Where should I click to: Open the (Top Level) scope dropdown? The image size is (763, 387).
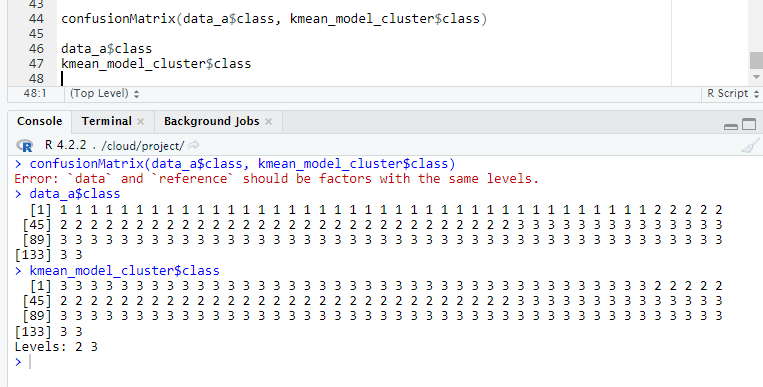point(105,93)
